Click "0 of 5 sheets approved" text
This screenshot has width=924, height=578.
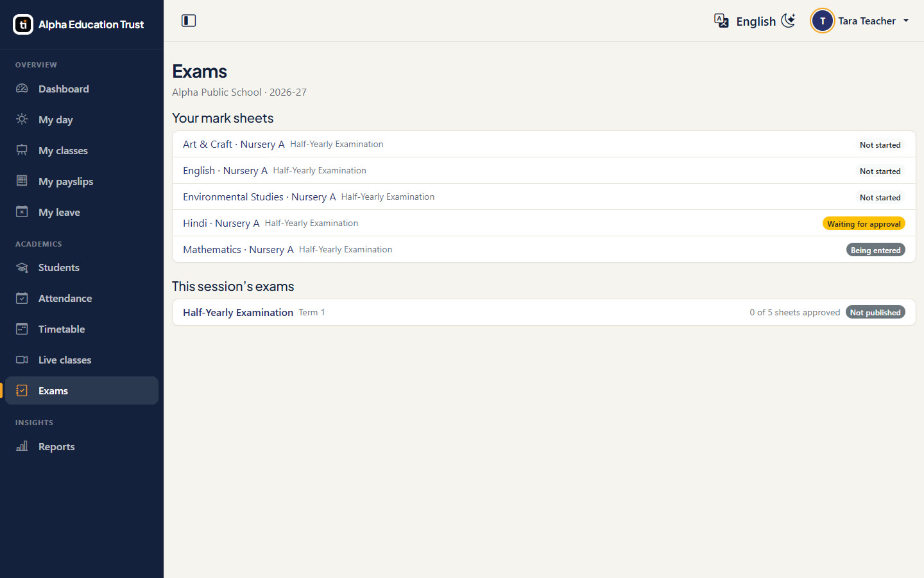click(x=794, y=312)
